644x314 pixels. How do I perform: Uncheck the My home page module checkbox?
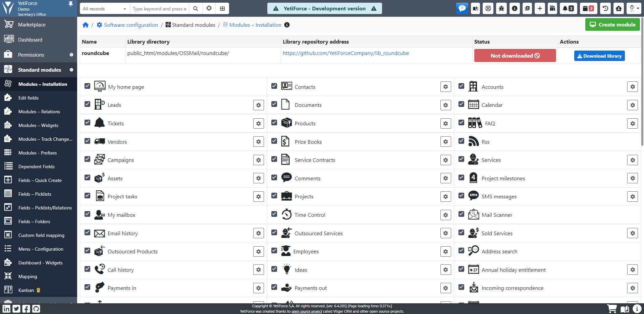[x=88, y=86]
